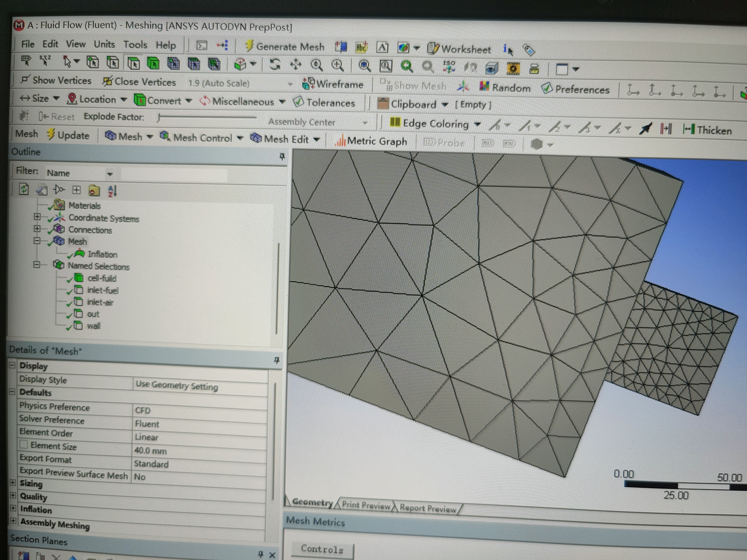Toggle Show Vertices
The height and width of the screenshot is (560, 747).
pyautogui.click(x=56, y=80)
